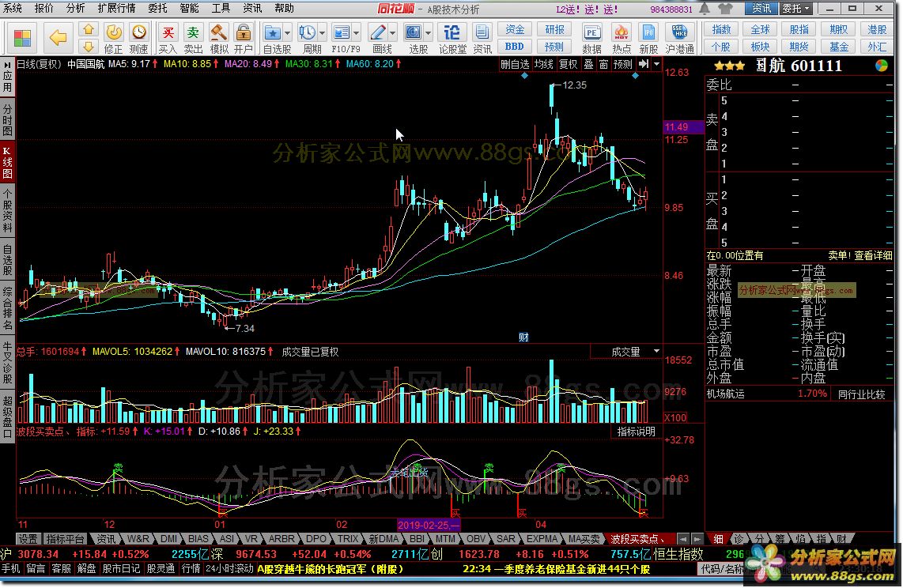This screenshot has width=903, height=588.
Task: Click the red 买入 buy icon
Action: click(168, 32)
